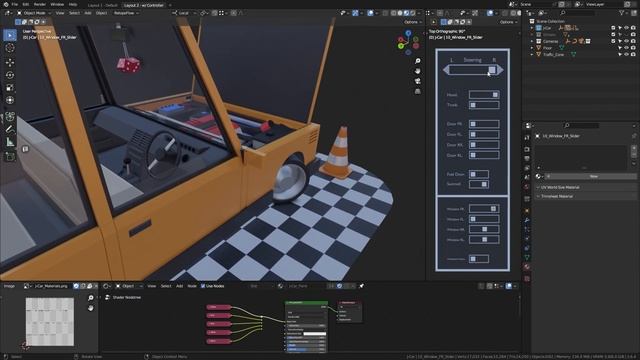Select the Add Cube tool
The height and width of the screenshot is (360, 640).
[10, 157]
